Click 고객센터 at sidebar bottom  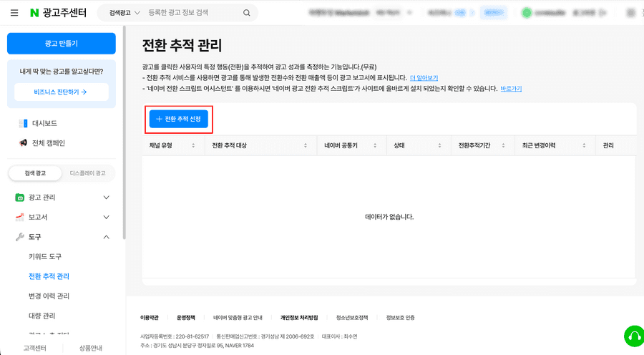point(34,348)
